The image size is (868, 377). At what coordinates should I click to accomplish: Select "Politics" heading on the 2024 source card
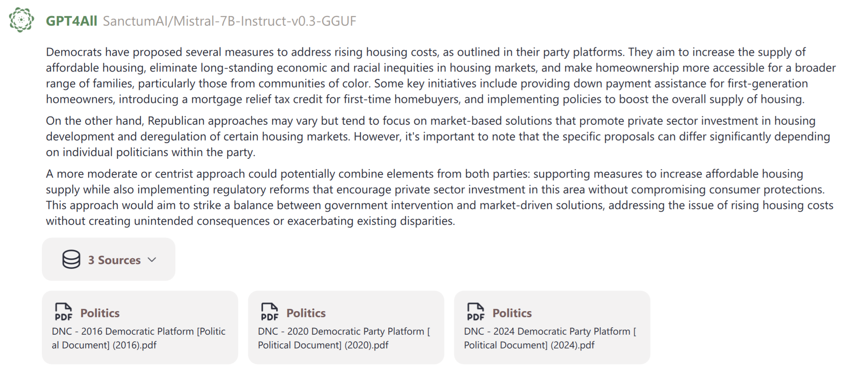pyautogui.click(x=512, y=313)
